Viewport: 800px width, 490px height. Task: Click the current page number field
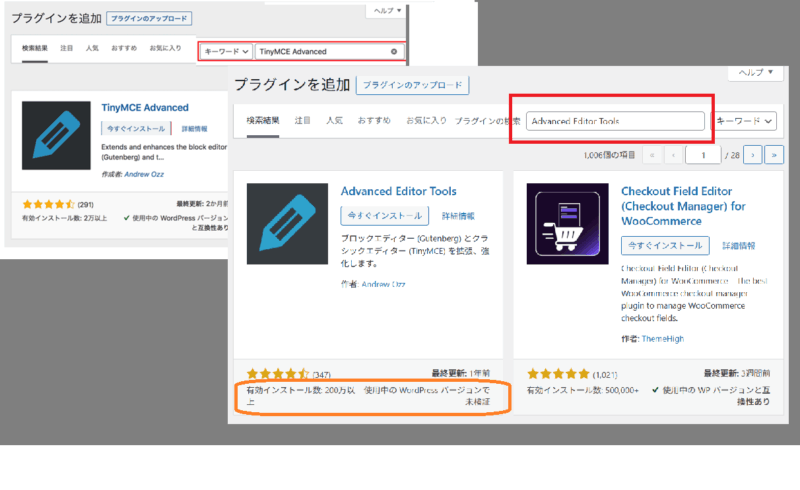[x=703, y=155]
